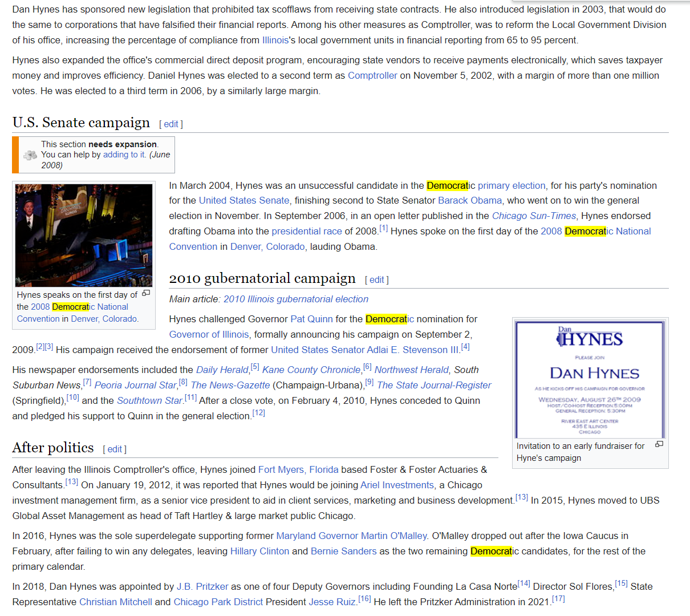The height and width of the screenshot is (616, 690).
Task: Jump to citation [5] after Daily Herald
Action: (x=255, y=367)
